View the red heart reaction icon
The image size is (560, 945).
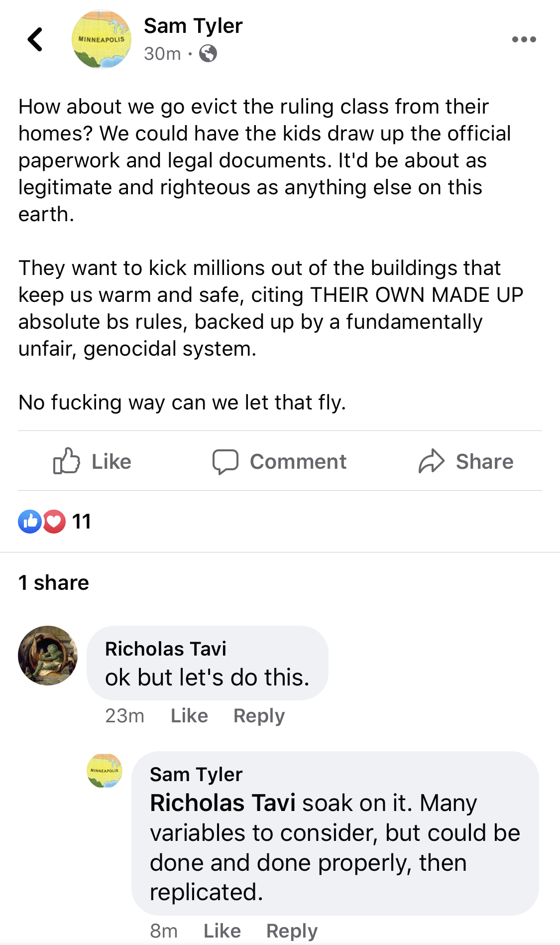54,522
